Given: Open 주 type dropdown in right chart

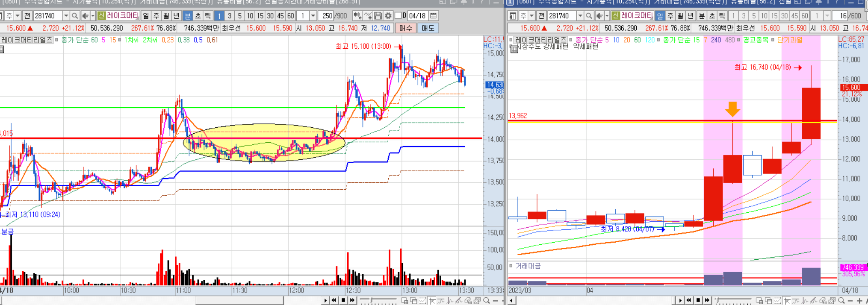Looking at the screenshot, I should pos(531,16).
